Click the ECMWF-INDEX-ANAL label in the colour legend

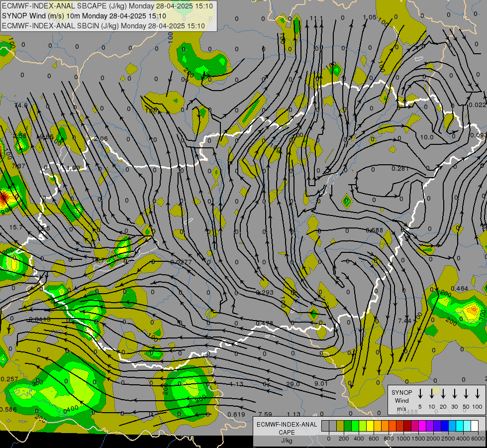287,425
